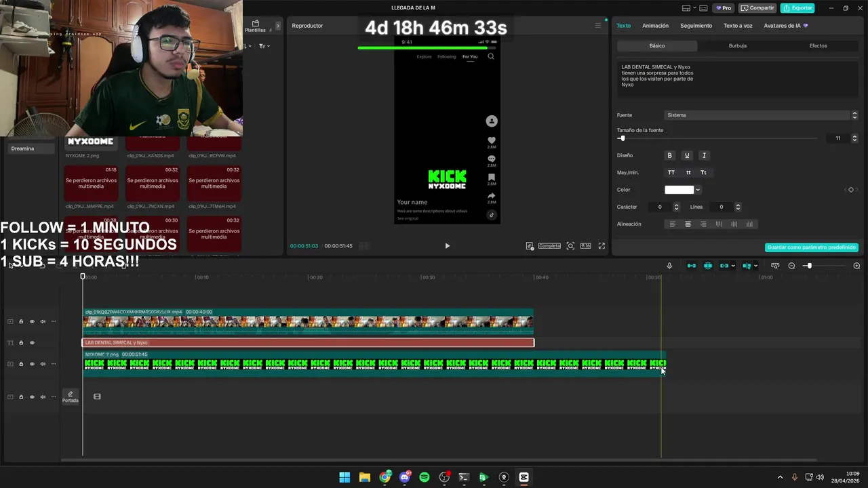Open the 9:16 aspect ratio selector
The image size is (868, 488).
click(x=585, y=246)
